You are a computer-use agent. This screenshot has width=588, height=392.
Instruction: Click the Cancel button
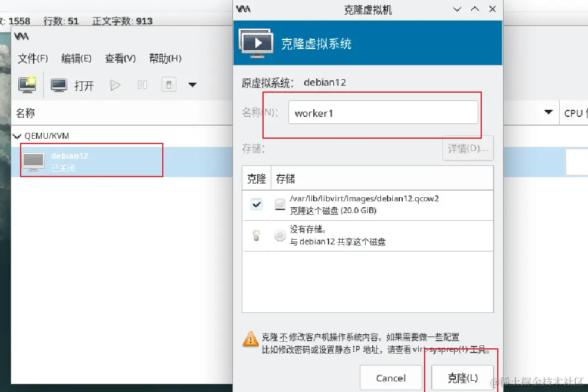pyautogui.click(x=391, y=378)
